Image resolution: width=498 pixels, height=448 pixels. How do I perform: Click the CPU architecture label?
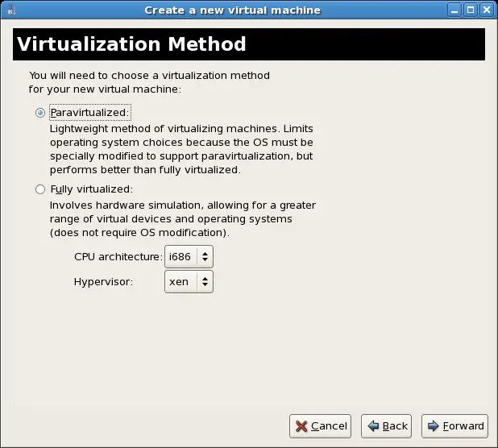click(x=117, y=258)
